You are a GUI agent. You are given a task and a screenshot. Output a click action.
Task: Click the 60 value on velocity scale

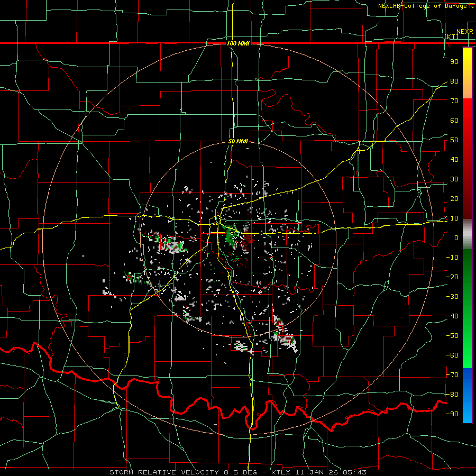point(454,121)
